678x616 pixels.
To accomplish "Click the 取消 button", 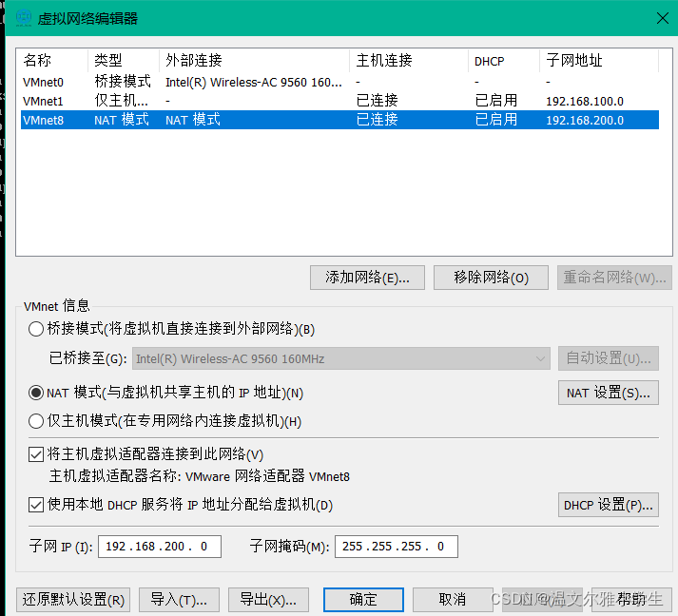I will click(453, 600).
